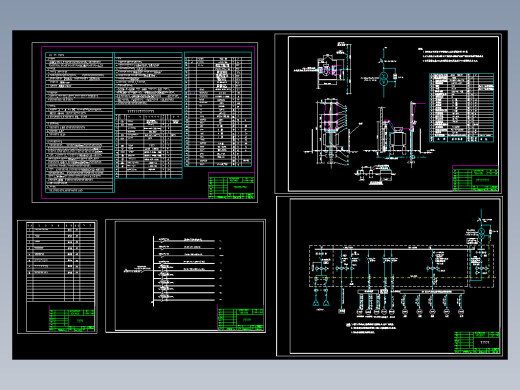Click the green title block of bottom-middle sheet

[241, 319]
